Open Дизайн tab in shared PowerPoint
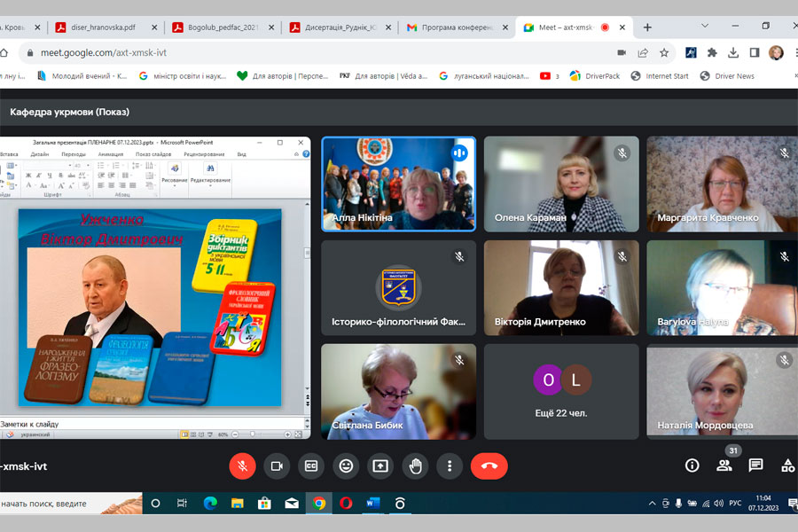This screenshot has width=798, height=532. 40,154
